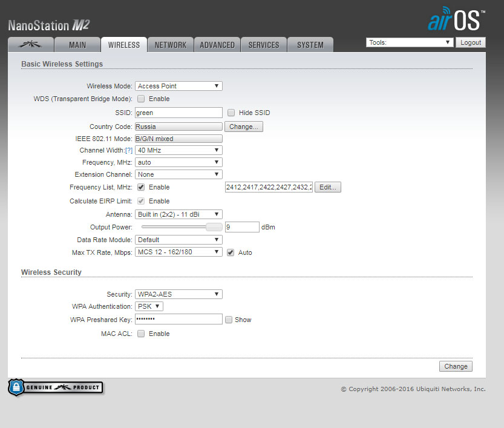
Task: Click the frequency list text field
Action: [269, 187]
